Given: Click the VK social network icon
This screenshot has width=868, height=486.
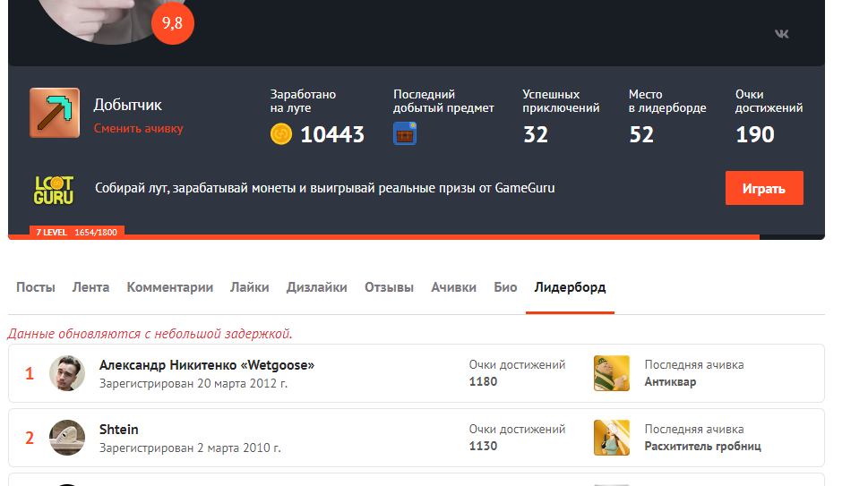Looking at the screenshot, I should (x=781, y=34).
